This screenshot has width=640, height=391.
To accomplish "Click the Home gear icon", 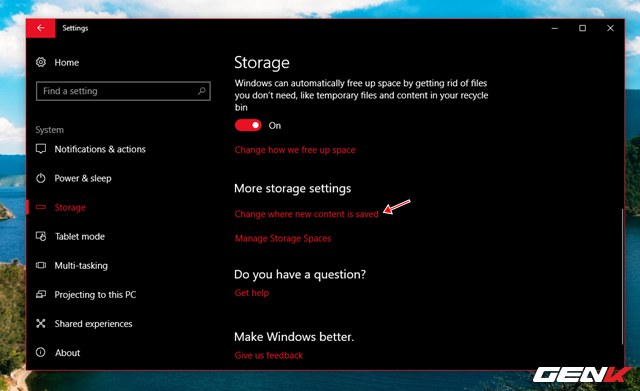I will pos(41,62).
